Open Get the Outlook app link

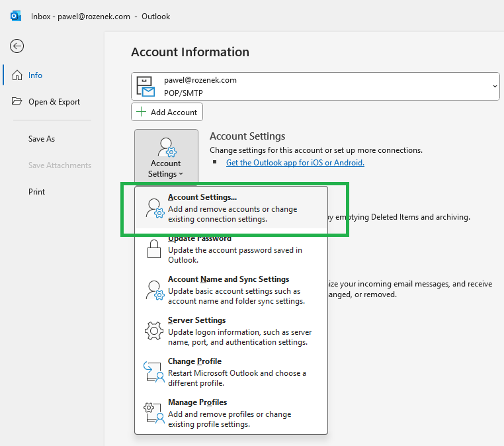[295, 163]
